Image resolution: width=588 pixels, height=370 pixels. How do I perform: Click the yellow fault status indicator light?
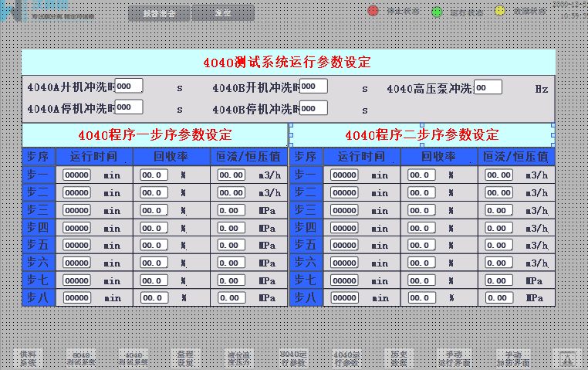(x=499, y=12)
